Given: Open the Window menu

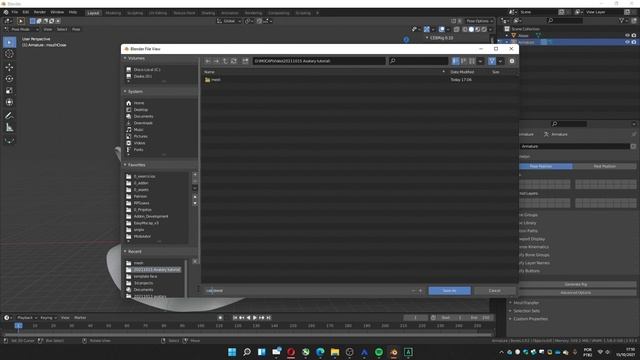Looking at the screenshot, I should pos(57,12).
